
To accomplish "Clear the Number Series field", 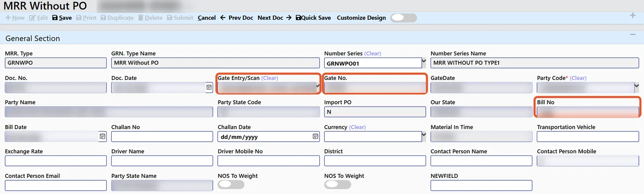I will click(x=373, y=53).
